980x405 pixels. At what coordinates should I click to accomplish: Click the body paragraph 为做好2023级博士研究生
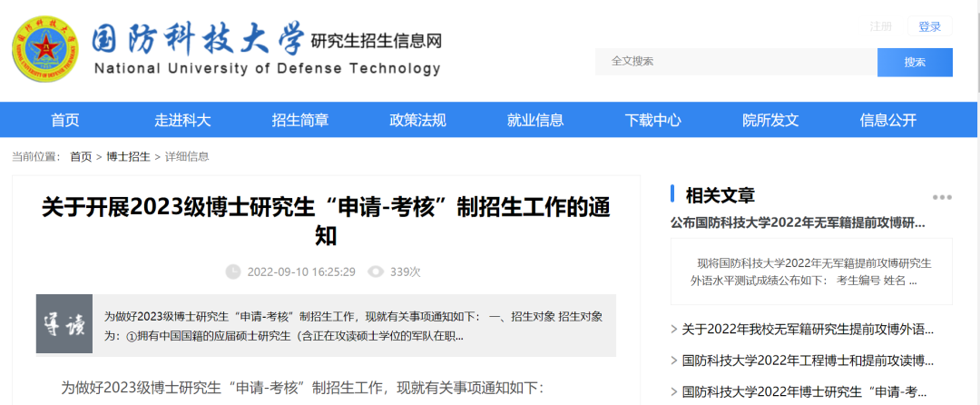click(302, 388)
